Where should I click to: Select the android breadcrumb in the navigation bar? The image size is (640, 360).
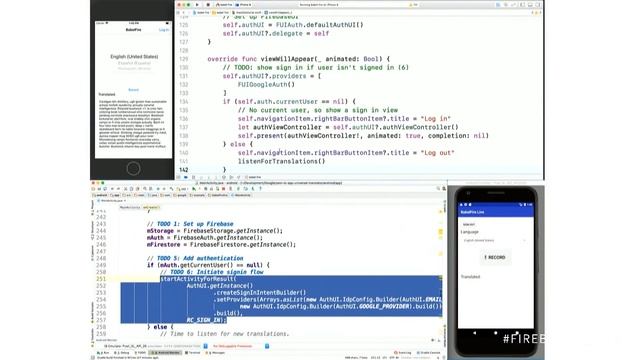pos(99,195)
